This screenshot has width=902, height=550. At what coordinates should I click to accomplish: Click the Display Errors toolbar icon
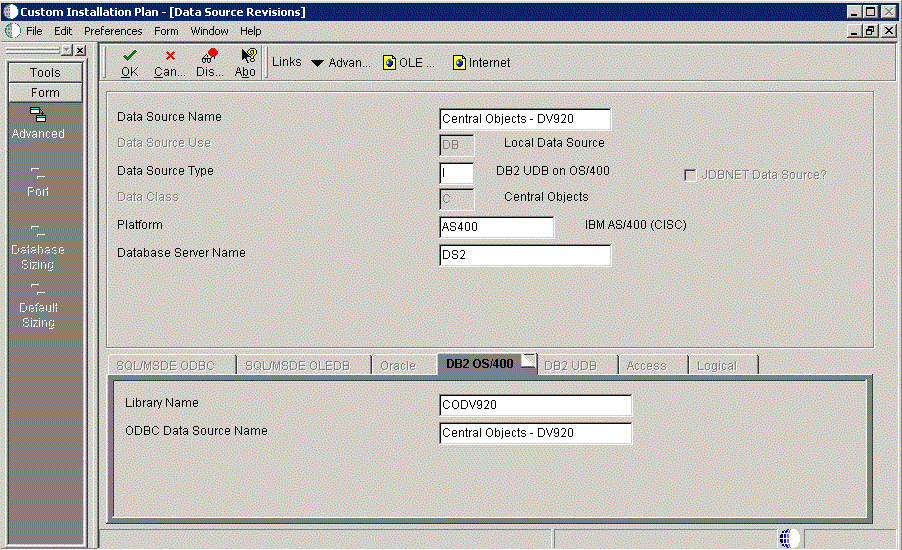pyautogui.click(x=209, y=55)
